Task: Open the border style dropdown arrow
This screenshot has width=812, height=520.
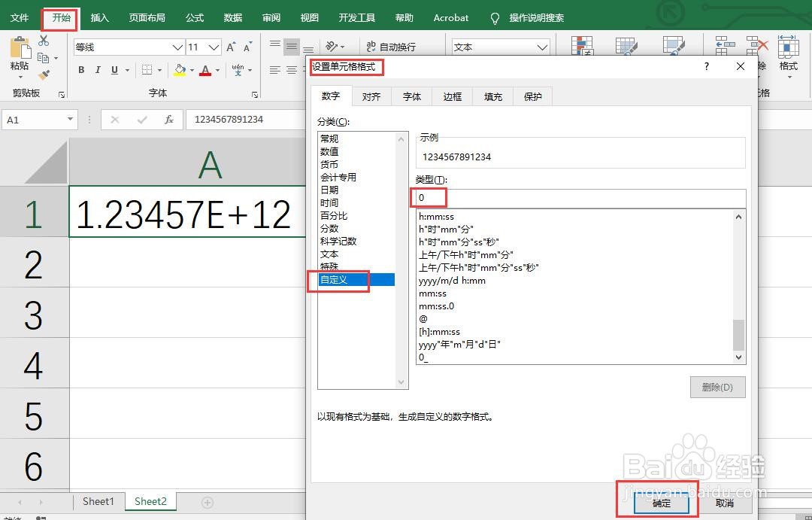Action: [x=161, y=70]
